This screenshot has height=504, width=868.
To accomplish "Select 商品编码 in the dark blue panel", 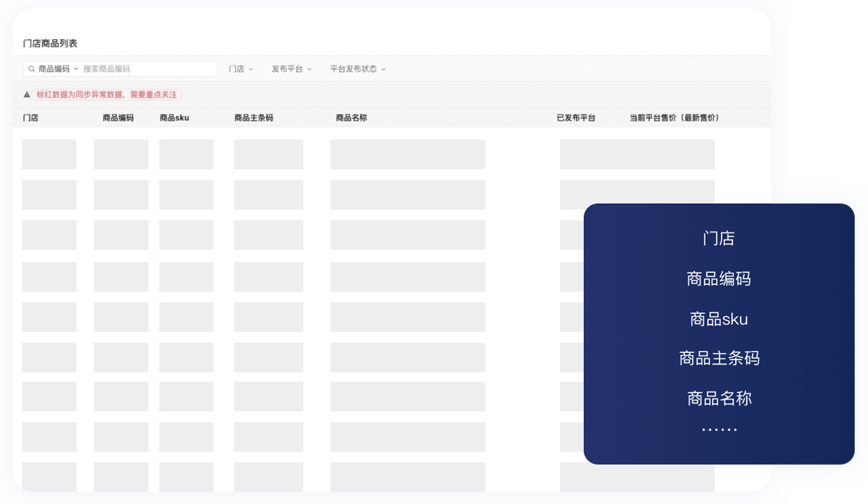I will click(x=719, y=279).
